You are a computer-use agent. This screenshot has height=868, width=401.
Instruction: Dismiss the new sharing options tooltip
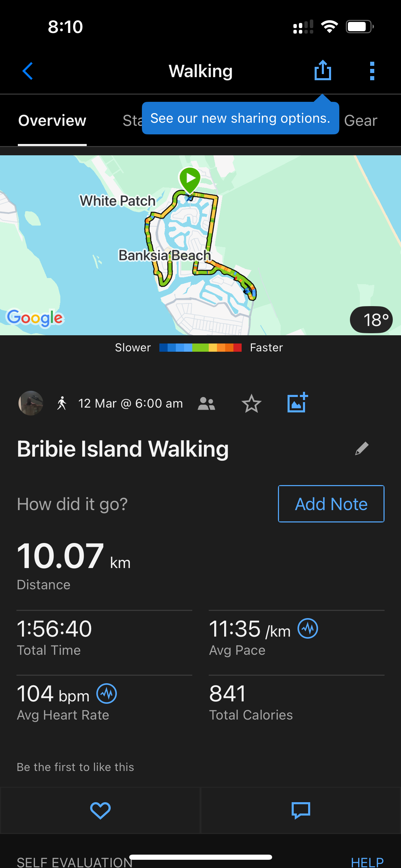pos(240,118)
